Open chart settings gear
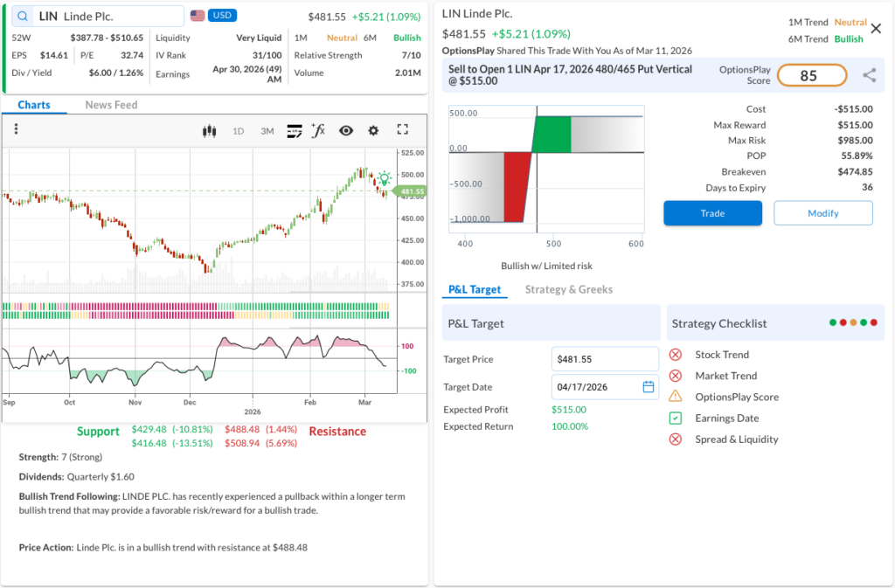Screen dimensions: 895x588 pos(373,131)
